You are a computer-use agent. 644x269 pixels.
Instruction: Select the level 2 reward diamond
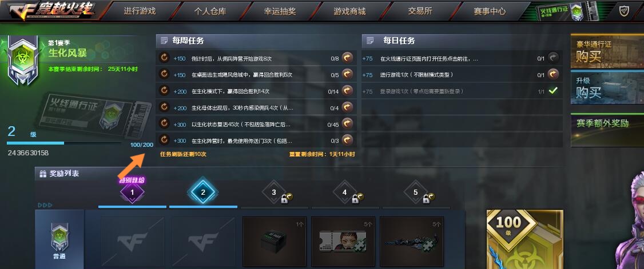[203, 192]
